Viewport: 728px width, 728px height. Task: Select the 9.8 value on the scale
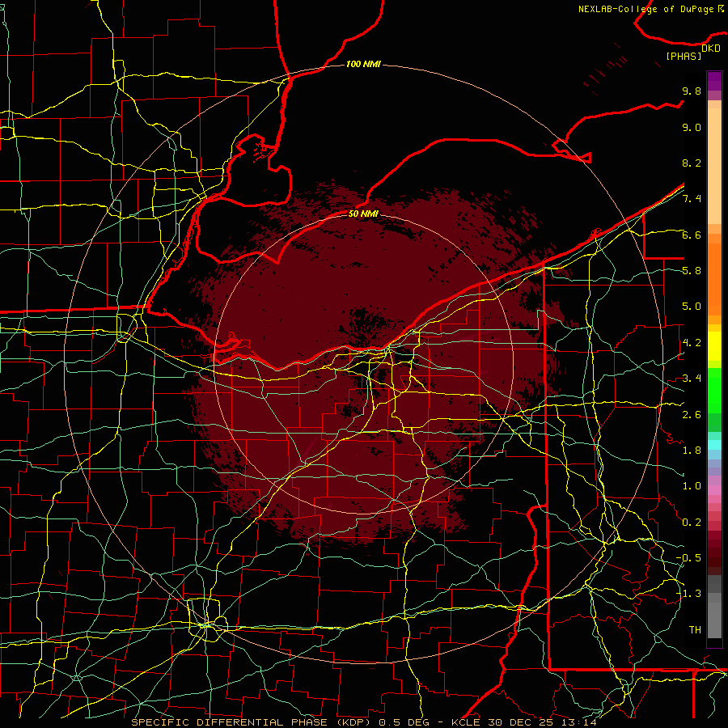tap(692, 91)
